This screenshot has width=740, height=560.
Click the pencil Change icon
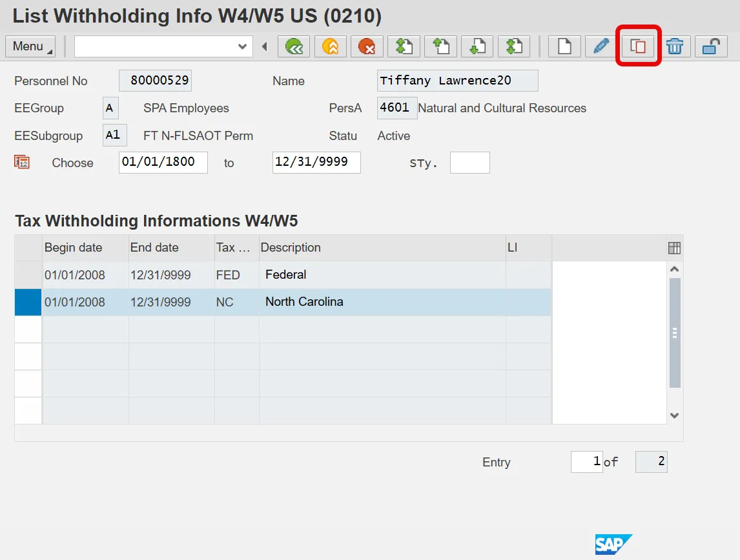pos(601,46)
